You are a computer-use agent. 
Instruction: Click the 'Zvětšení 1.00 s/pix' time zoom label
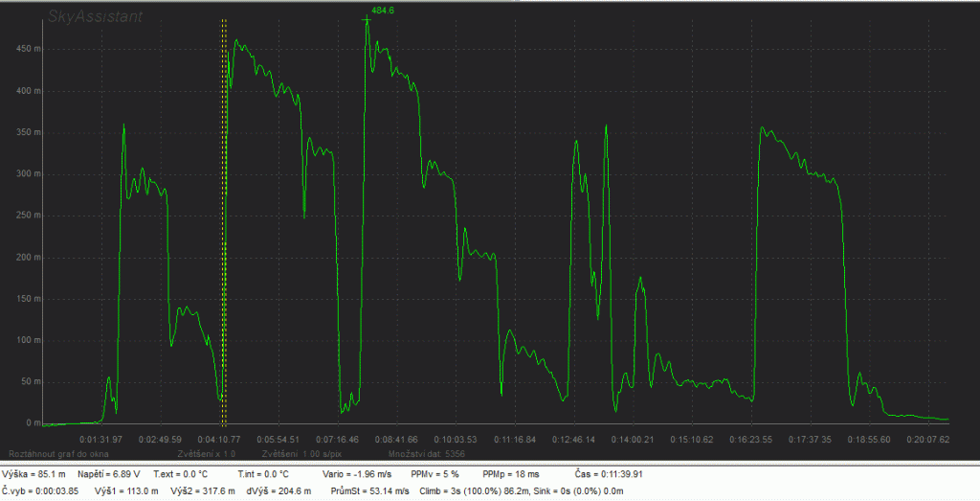click(301, 452)
